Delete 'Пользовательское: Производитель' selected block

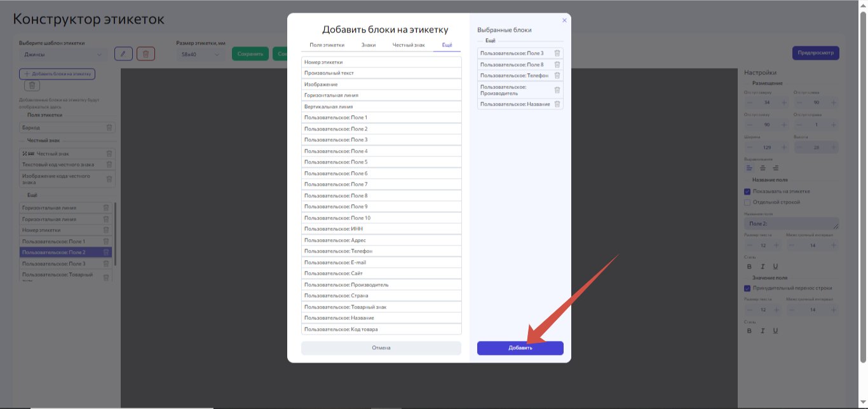557,90
